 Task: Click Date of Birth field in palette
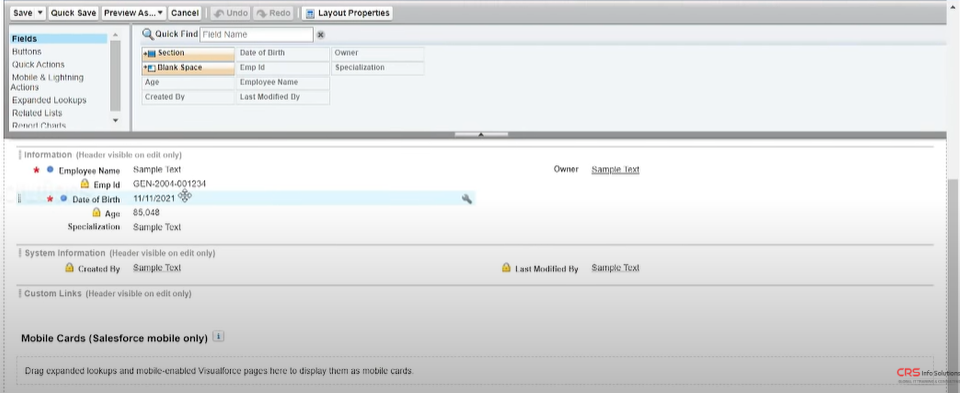point(283,53)
